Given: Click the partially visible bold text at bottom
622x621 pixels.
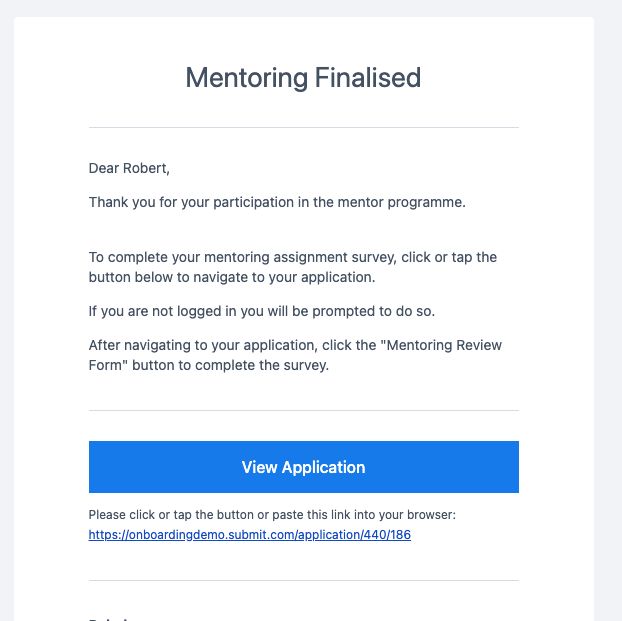Looking at the screenshot, I should tap(108, 619).
